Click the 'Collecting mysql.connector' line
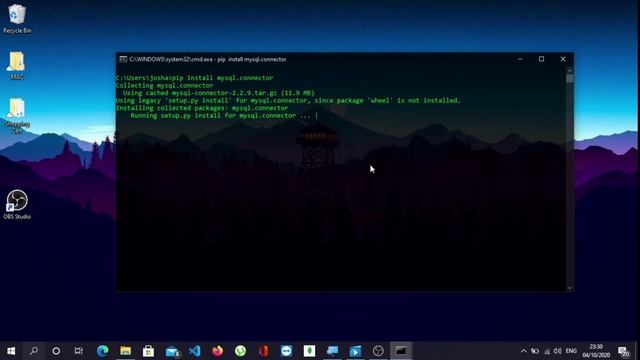640x360 pixels. coord(164,85)
